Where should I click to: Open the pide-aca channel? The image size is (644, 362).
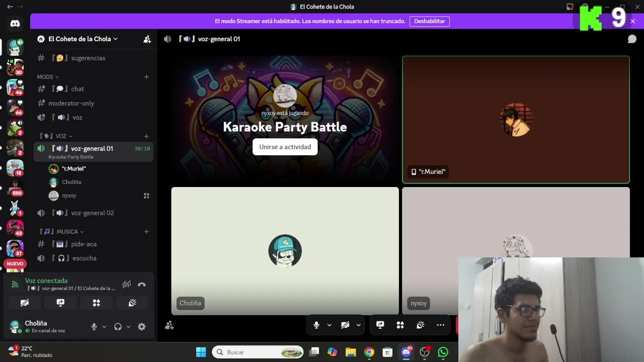[94, 244]
